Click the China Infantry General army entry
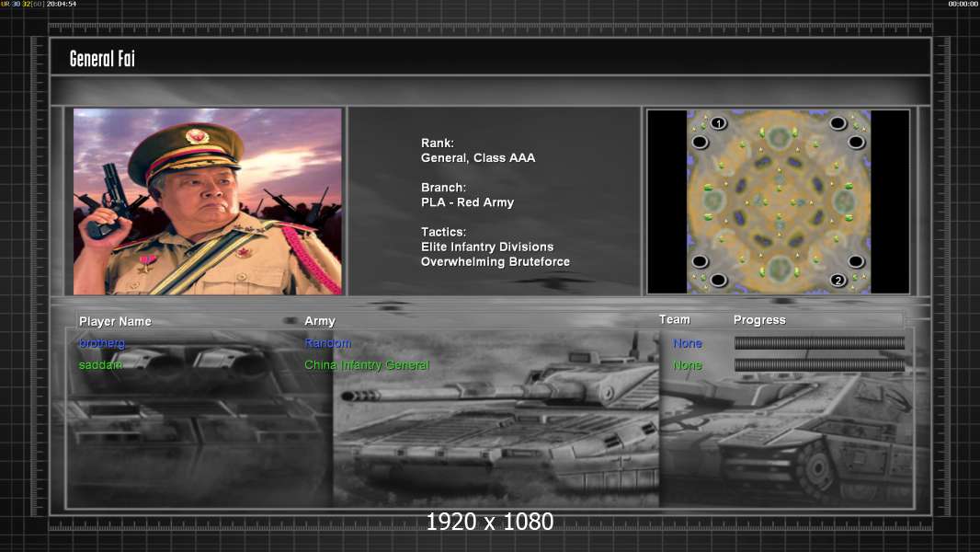 coord(367,364)
